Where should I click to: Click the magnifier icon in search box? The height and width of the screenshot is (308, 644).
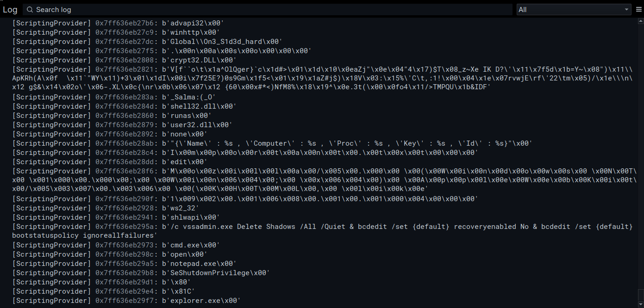tap(30, 9)
